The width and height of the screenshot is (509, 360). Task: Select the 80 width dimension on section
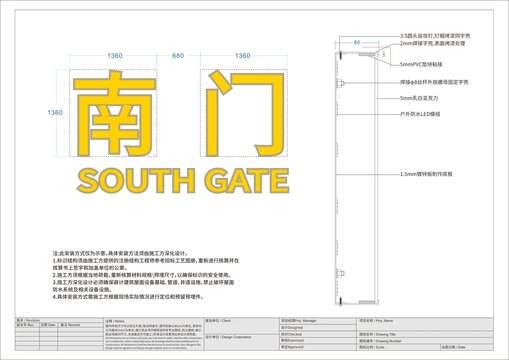point(357,42)
